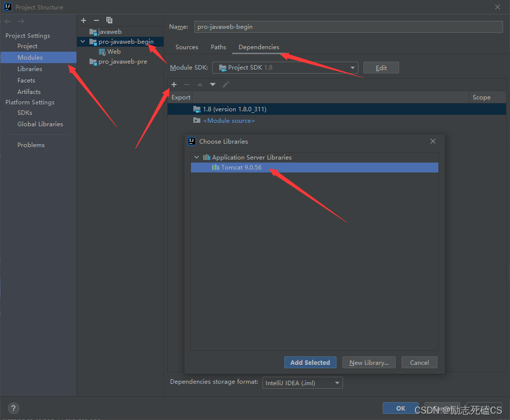
Task: Click New Library... button
Action: point(369,362)
